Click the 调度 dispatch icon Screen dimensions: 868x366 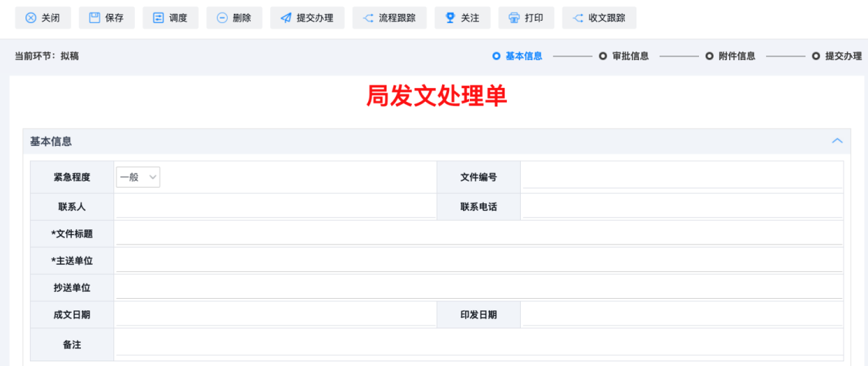coord(158,18)
